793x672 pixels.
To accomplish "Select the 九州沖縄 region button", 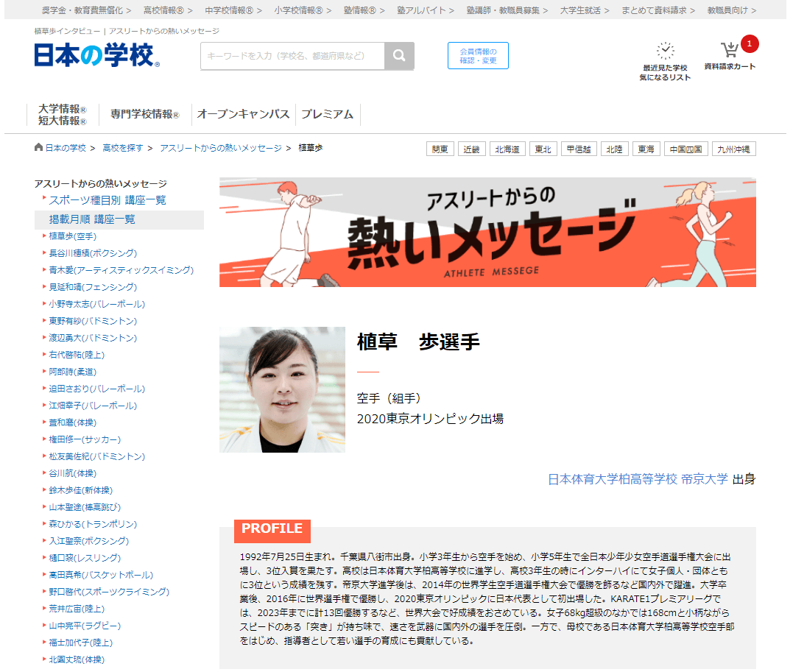I will click(x=733, y=148).
